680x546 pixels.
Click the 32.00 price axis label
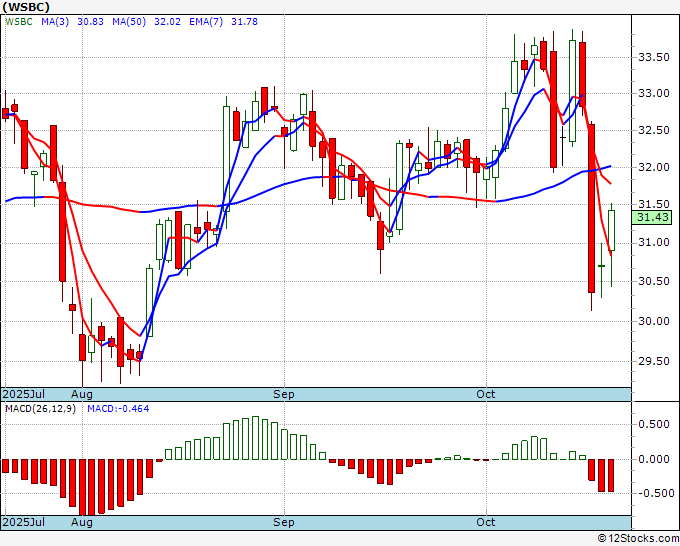point(654,167)
